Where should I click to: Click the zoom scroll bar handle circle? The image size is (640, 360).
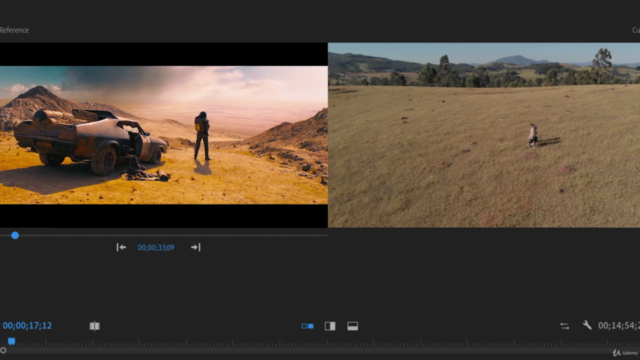tap(3, 350)
